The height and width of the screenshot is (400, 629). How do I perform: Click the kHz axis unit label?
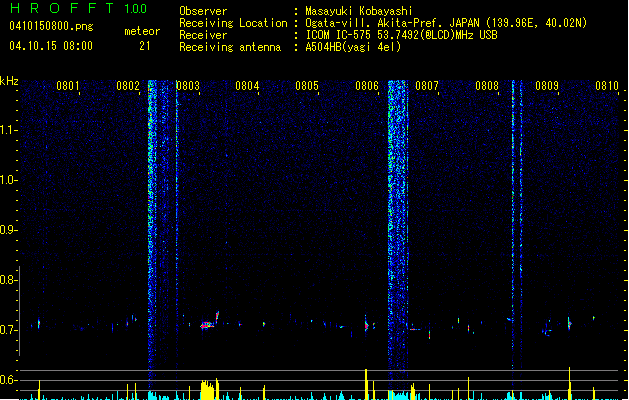9,81
